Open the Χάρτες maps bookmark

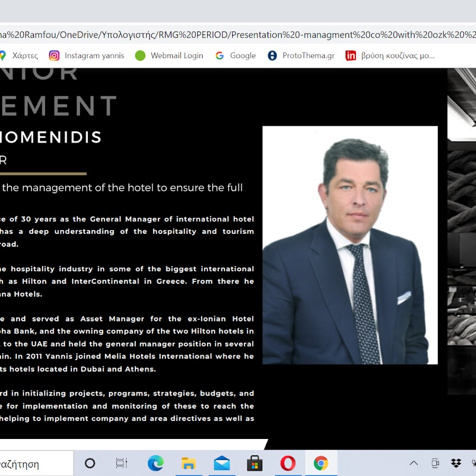point(19,56)
